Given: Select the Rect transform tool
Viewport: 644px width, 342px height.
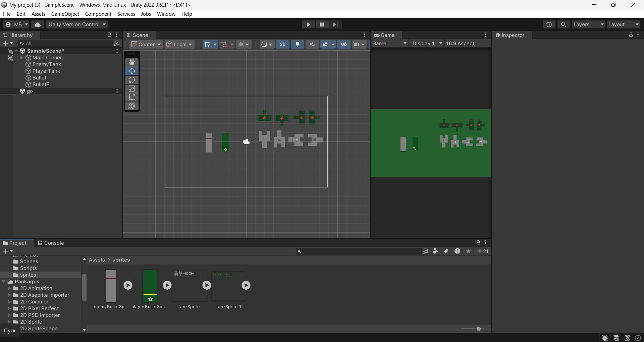Looking at the screenshot, I should (x=132, y=97).
